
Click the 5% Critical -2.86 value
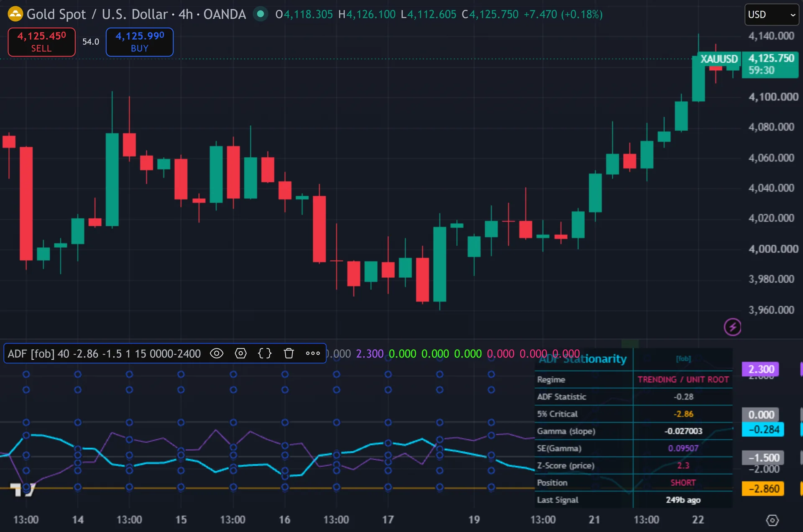pos(683,414)
